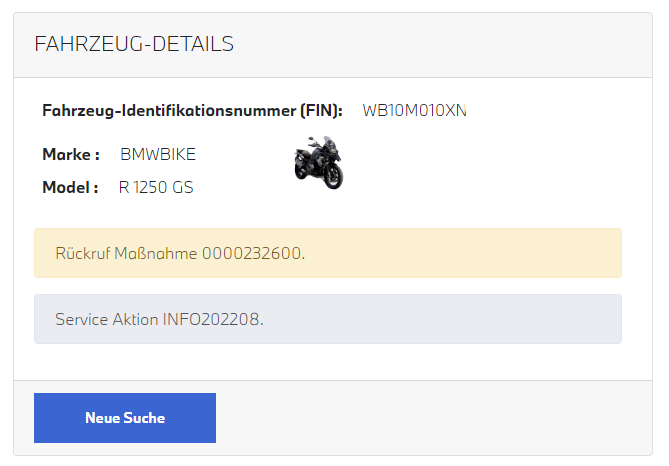Click the motorcycle thumbnail image

tap(319, 163)
